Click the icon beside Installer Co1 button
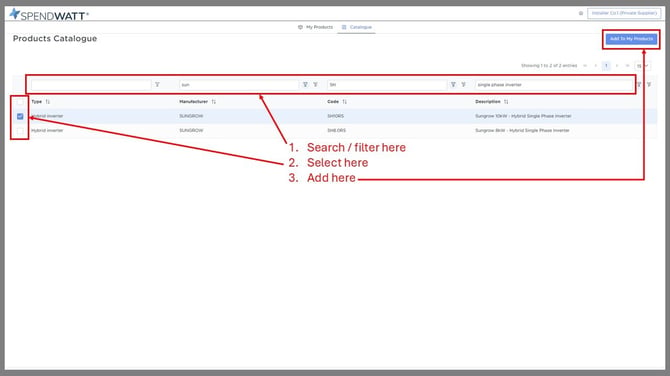670x376 pixels. [x=581, y=13]
